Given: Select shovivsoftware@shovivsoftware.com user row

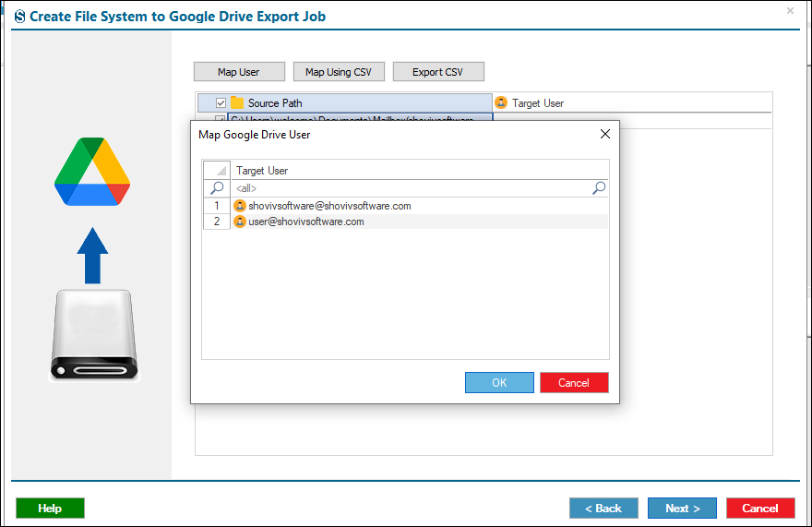Looking at the screenshot, I should 420,206.
